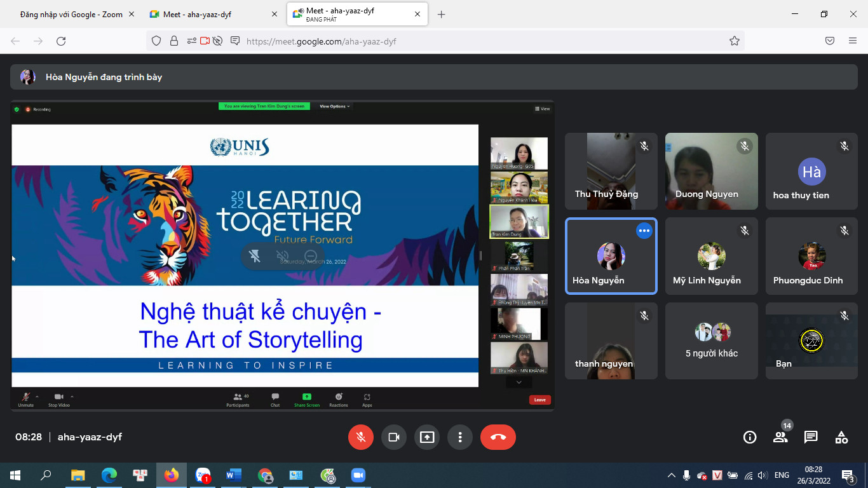Switch to the first Meet aha-yaaz-dyf tab
The width and height of the screenshot is (868, 488).
(197, 15)
